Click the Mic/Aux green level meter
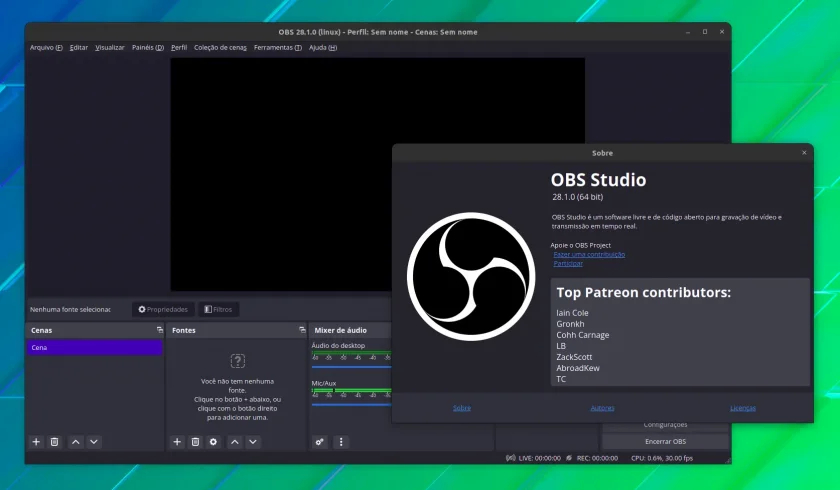Viewport: 840px width, 490px height. tap(351, 390)
